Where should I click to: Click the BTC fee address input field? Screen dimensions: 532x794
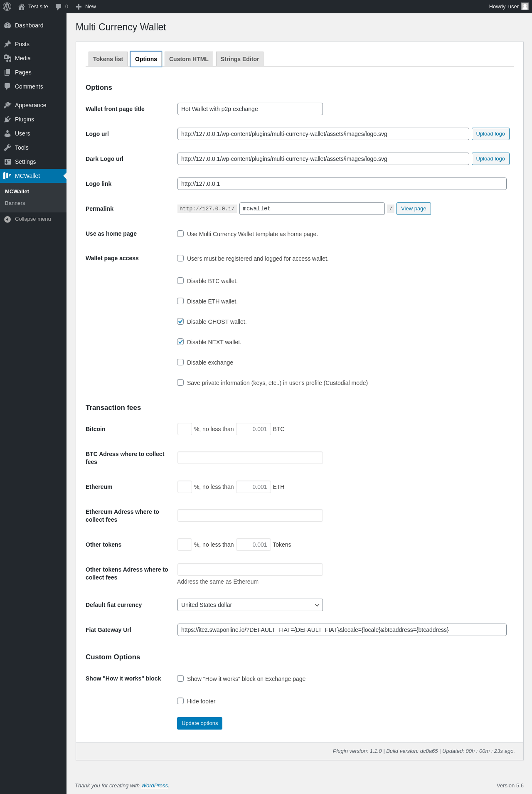[x=250, y=458]
